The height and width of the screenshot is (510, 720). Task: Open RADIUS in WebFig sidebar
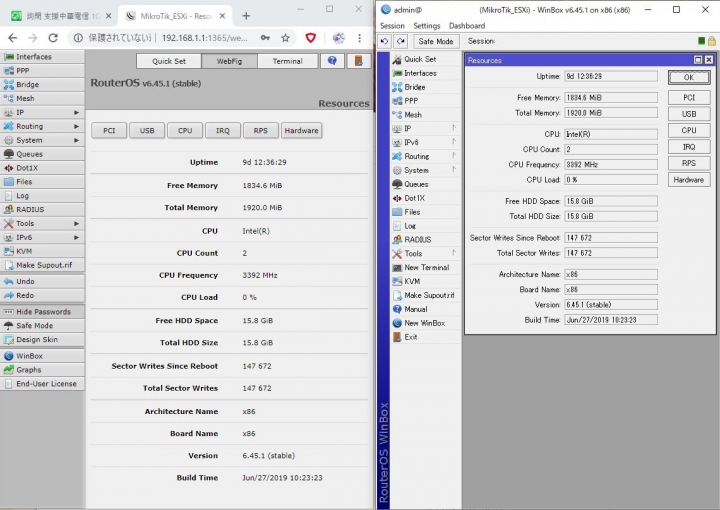(42, 209)
